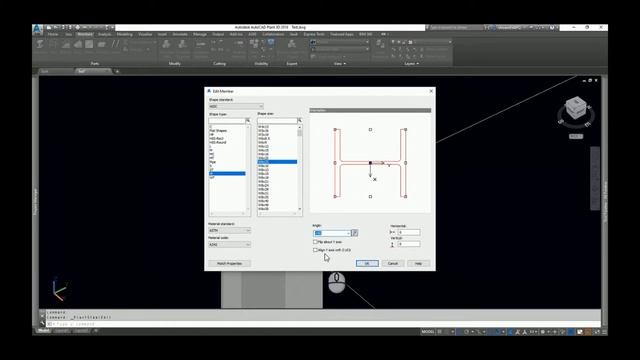640x360 pixels.
Task: Select HSS-Rect in shape type list
Action: 216,139
